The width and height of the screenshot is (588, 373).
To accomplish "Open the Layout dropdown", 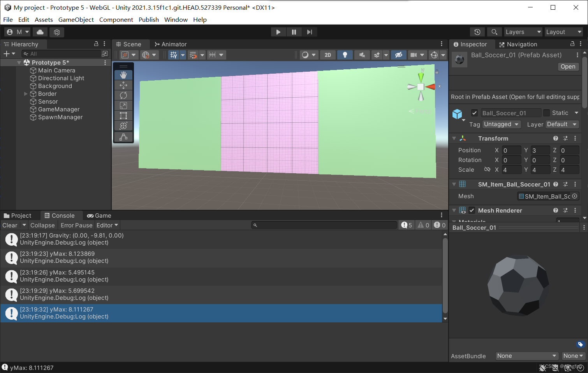I will point(564,32).
